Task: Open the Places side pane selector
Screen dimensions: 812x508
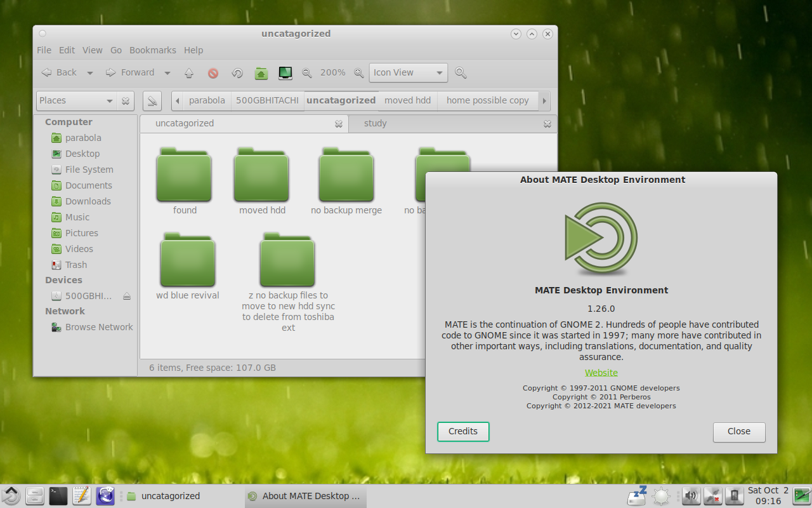Action: pyautogui.click(x=76, y=100)
